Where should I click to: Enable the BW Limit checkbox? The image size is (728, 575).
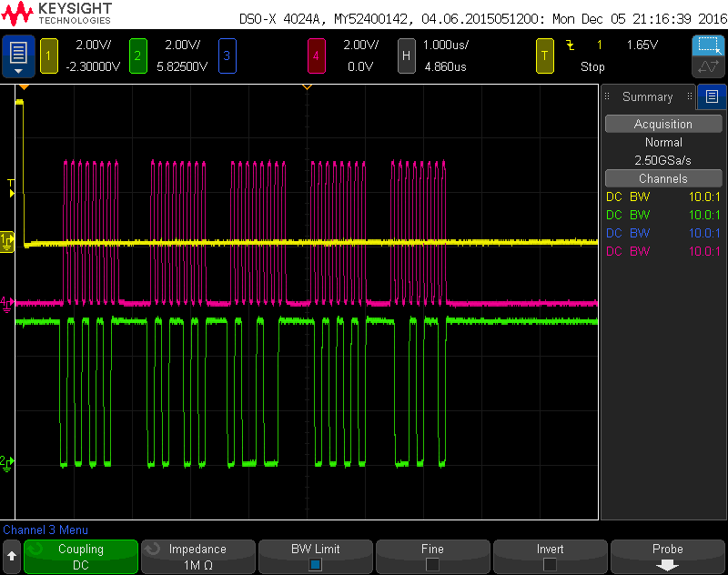(x=315, y=564)
